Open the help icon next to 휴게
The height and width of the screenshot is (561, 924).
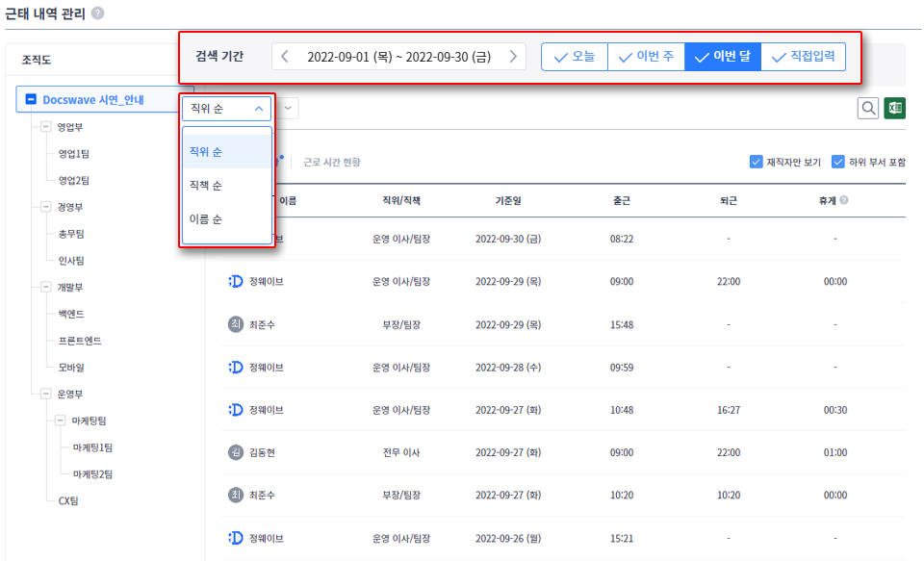pos(844,200)
